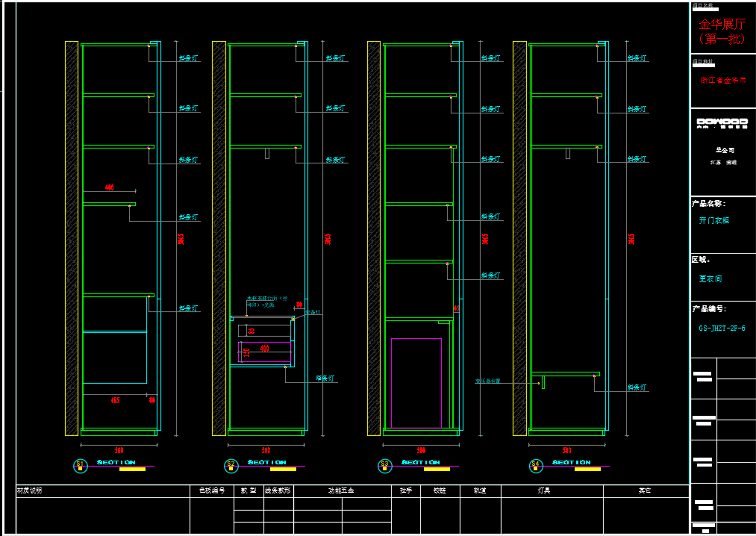Select the width dimension under section S3
Image resolution: width=756 pixels, height=536 pixels.
422,450
